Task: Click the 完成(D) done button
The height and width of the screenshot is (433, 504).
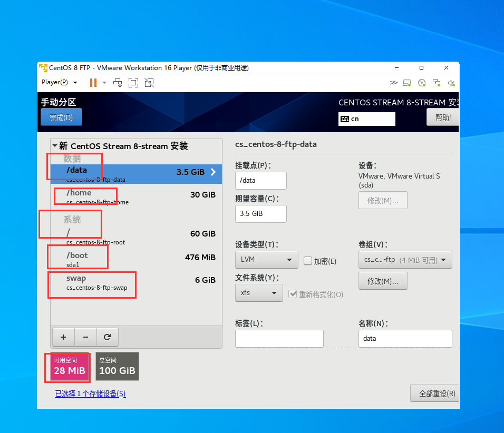Action: tap(61, 117)
